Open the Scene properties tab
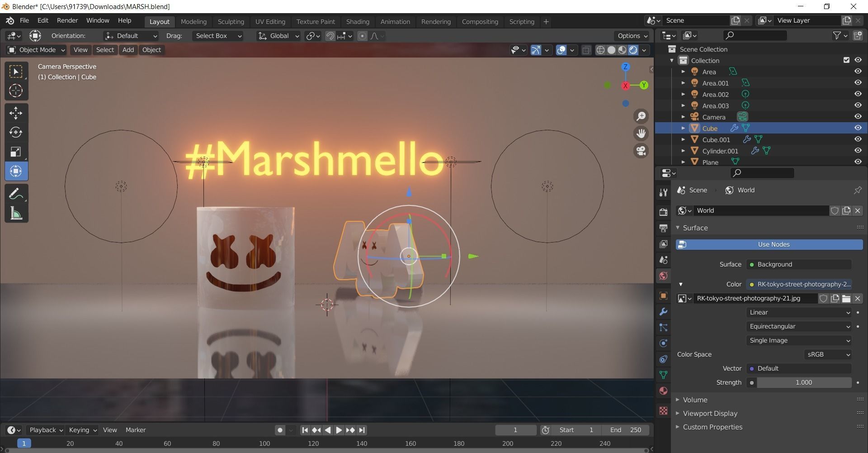Screen dimensions: 868x453 [663, 260]
